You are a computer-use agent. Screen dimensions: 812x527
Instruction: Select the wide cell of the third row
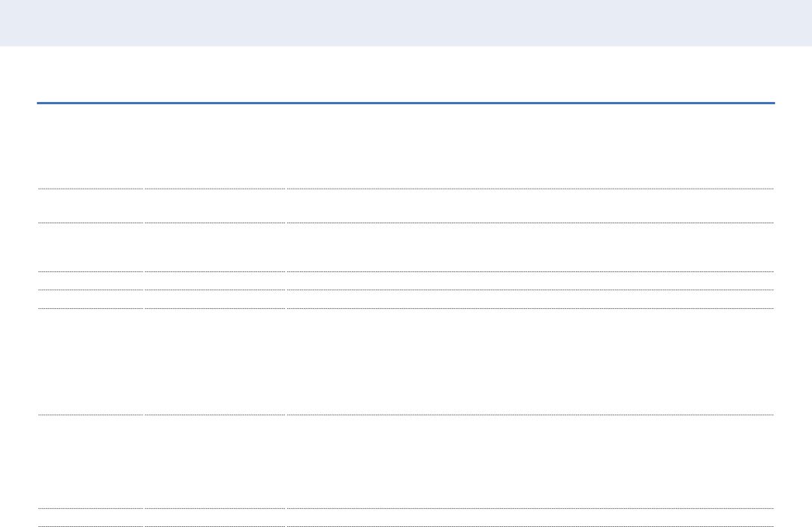coord(530,247)
